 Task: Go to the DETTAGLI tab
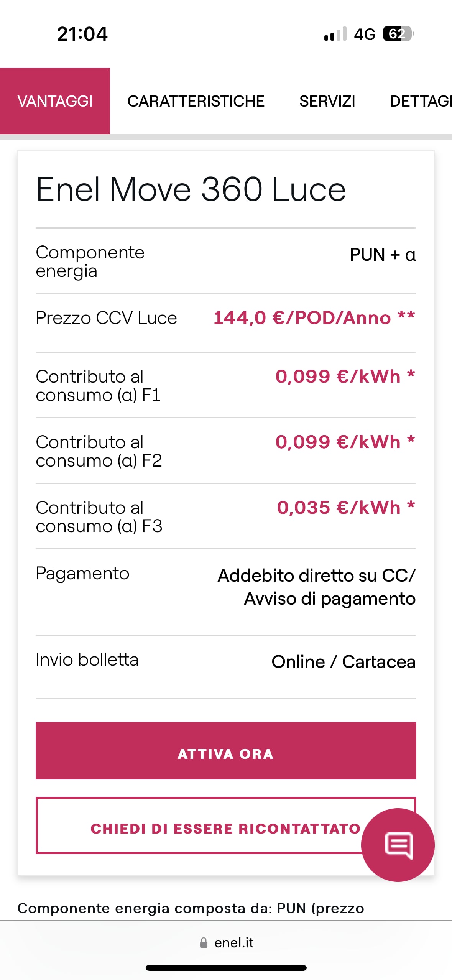point(420,101)
